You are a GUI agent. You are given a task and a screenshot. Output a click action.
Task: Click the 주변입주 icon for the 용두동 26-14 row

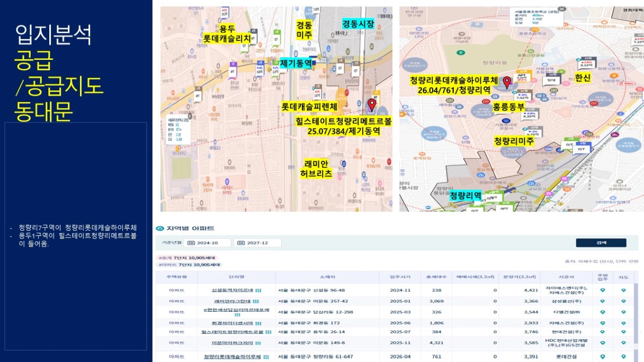click(x=602, y=332)
